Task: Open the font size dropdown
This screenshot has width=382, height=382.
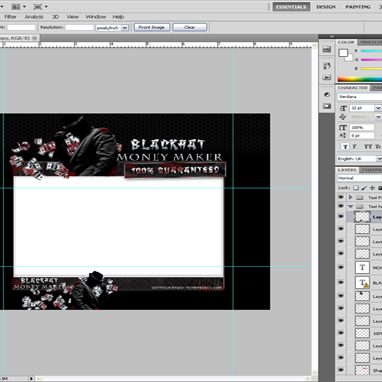Action: 378,108
